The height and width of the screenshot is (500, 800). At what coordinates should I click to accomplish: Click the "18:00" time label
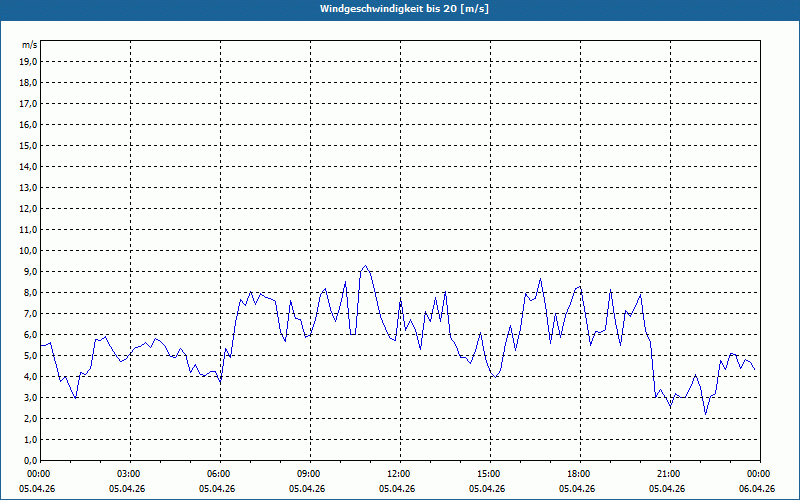click(x=578, y=474)
